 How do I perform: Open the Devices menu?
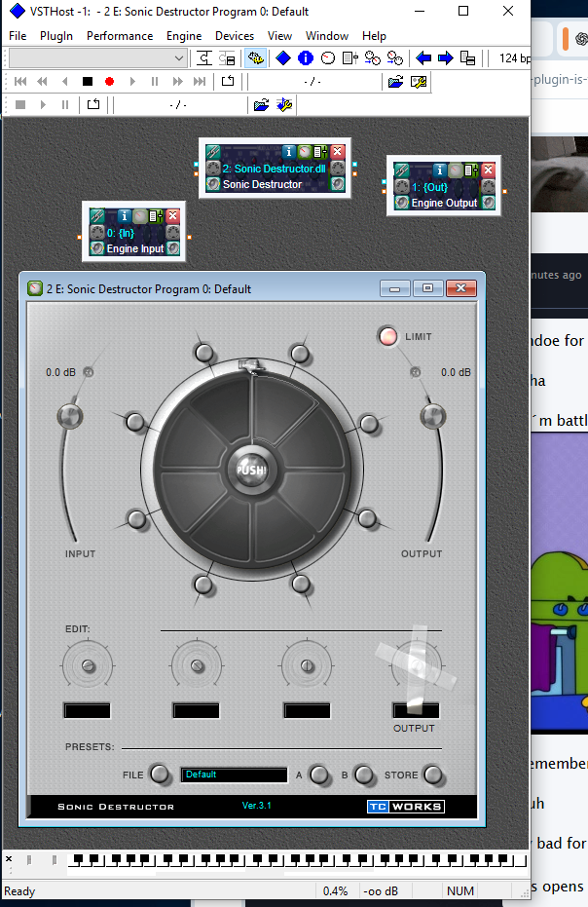point(235,36)
